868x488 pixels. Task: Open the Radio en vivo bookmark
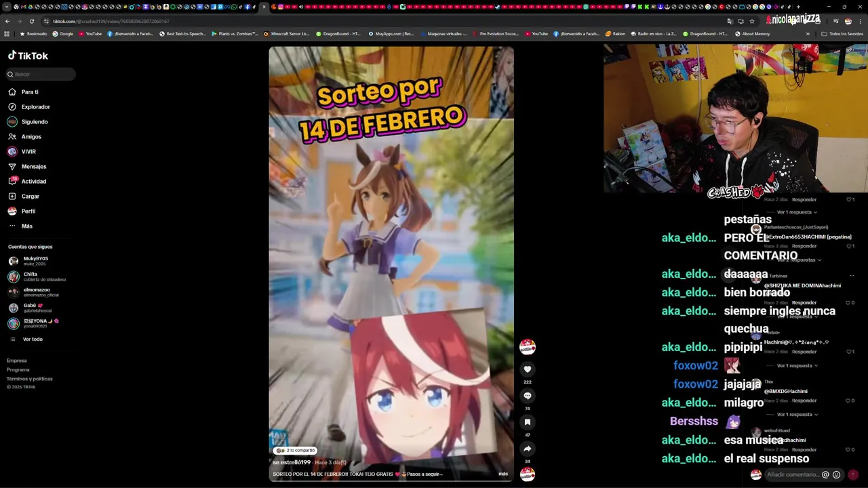(653, 34)
